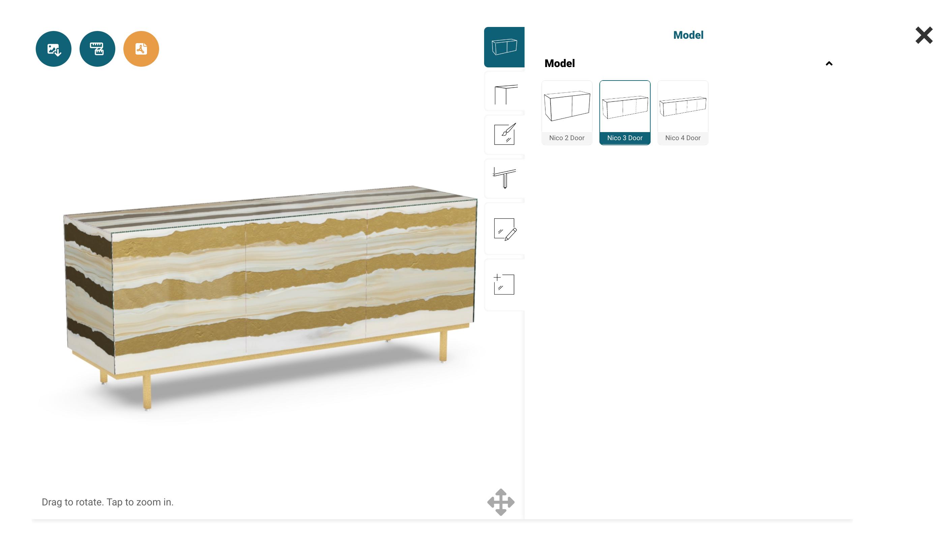The image size is (950, 560).
Task: Click the bold Model section header
Action: (559, 63)
